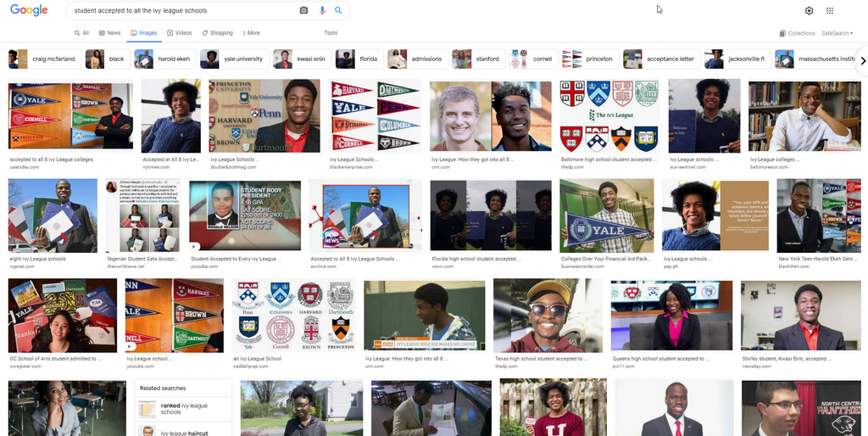The width and height of the screenshot is (868, 436).
Task: Filter by the 'black' suggestion chip
Action: (x=107, y=59)
